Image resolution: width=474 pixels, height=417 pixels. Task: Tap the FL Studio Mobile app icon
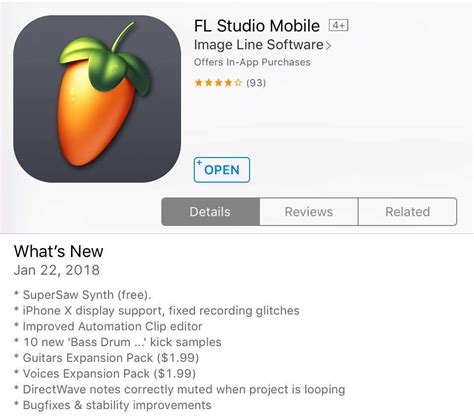[97, 99]
